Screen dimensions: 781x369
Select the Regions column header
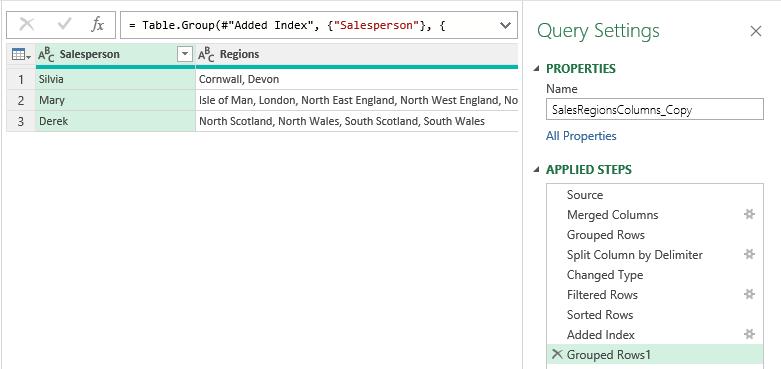tap(357, 54)
